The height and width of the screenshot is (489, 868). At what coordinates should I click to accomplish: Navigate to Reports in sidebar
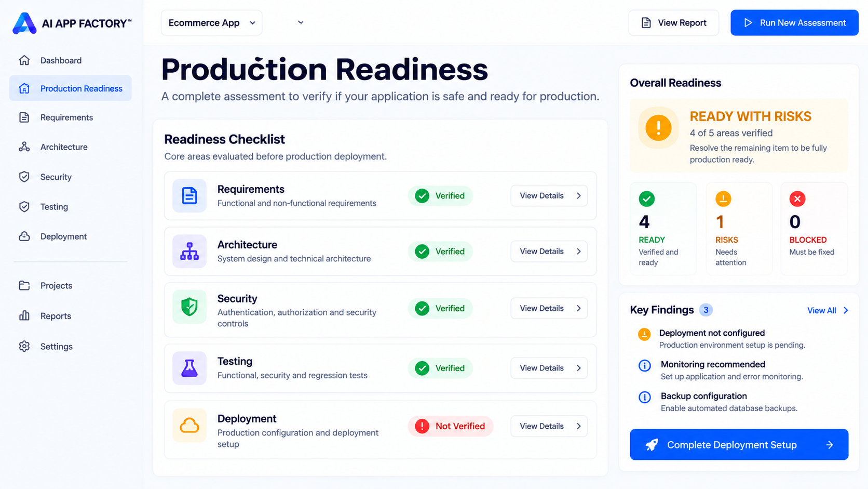click(71, 316)
